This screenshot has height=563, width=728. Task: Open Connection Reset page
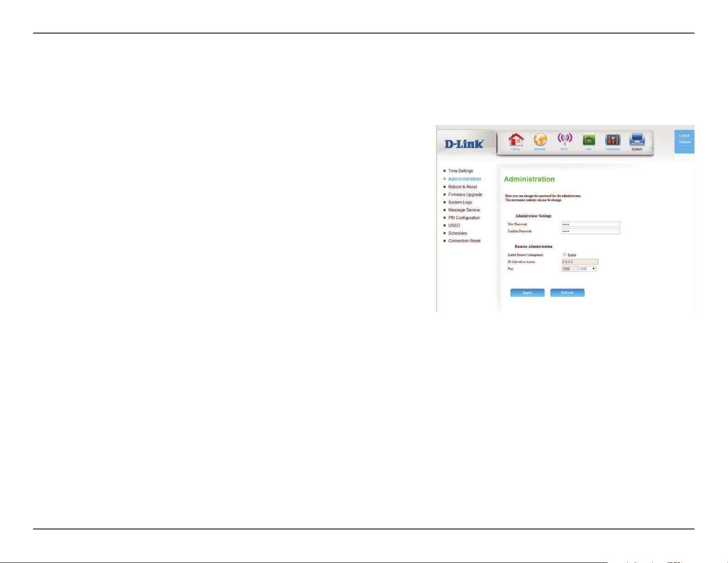coord(464,241)
